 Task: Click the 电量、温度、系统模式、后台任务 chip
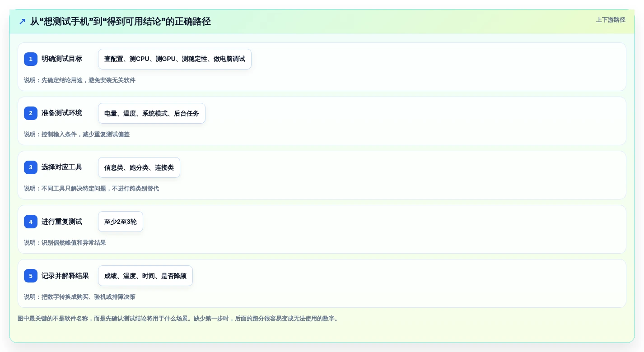click(x=152, y=113)
